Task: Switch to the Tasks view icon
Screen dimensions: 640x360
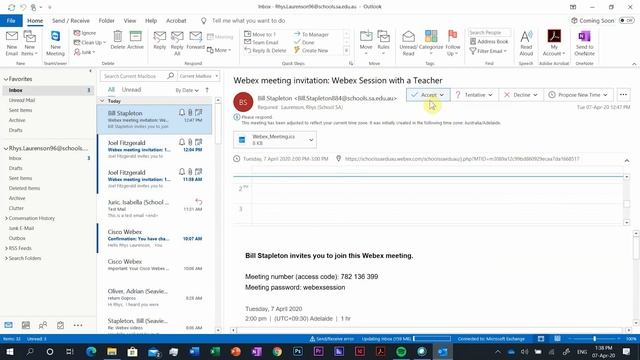Action: [60, 325]
